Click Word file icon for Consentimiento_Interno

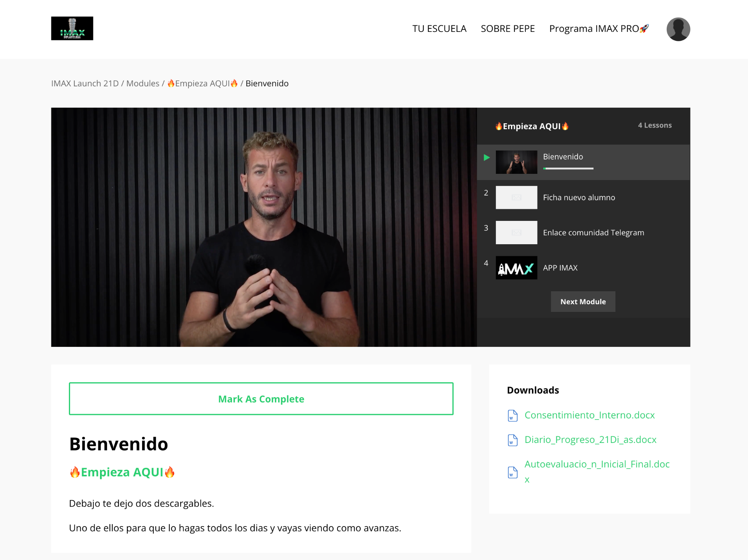click(x=513, y=415)
